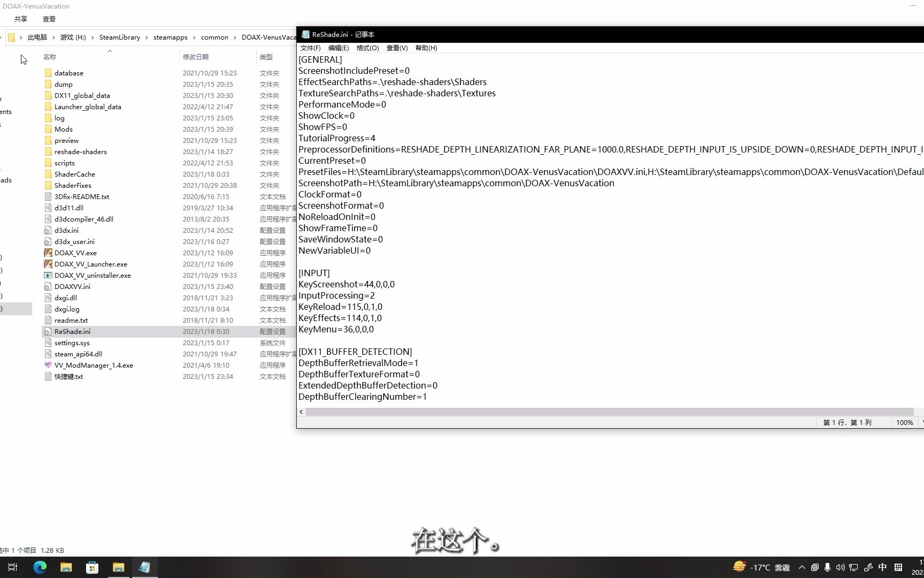
Task: Select the ShaderCache folder icon
Action: (x=48, y=174)
